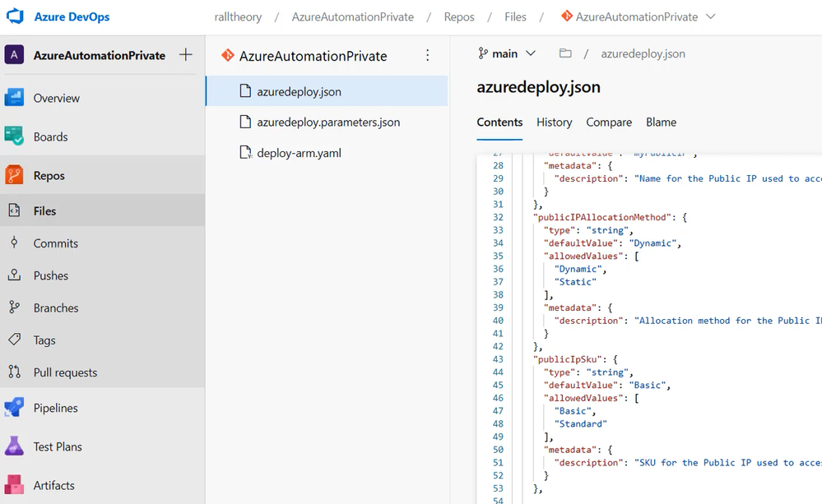The height and width of the screenshot is (504, 822).
Task: Click the project avatar icon labeled A
Action: (14, 54)
